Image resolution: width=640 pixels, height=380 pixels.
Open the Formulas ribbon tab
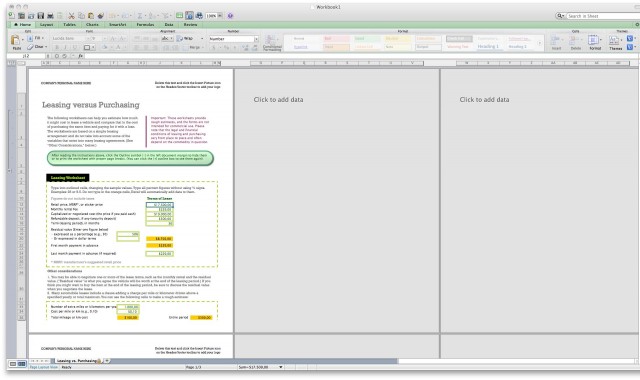[145, 24]
